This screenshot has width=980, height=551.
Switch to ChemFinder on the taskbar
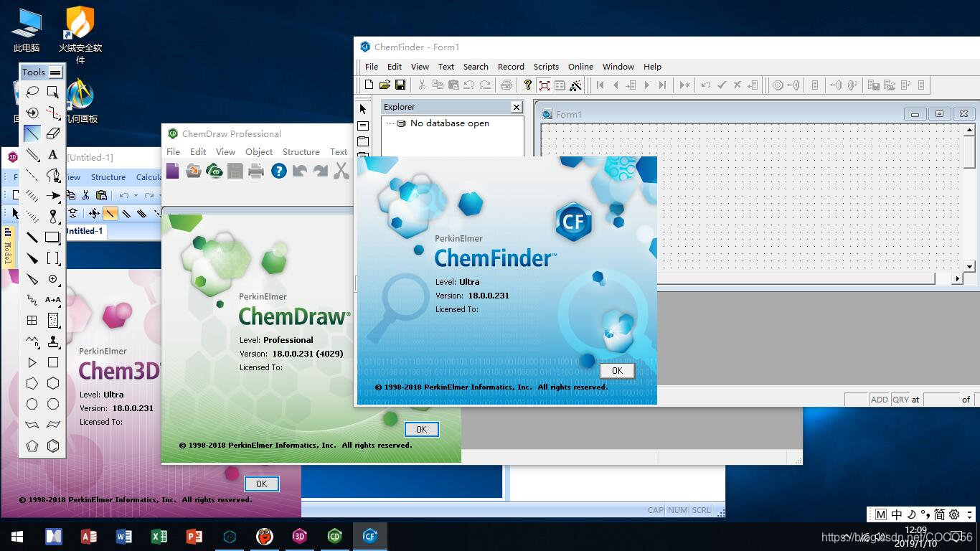[369, 536]
